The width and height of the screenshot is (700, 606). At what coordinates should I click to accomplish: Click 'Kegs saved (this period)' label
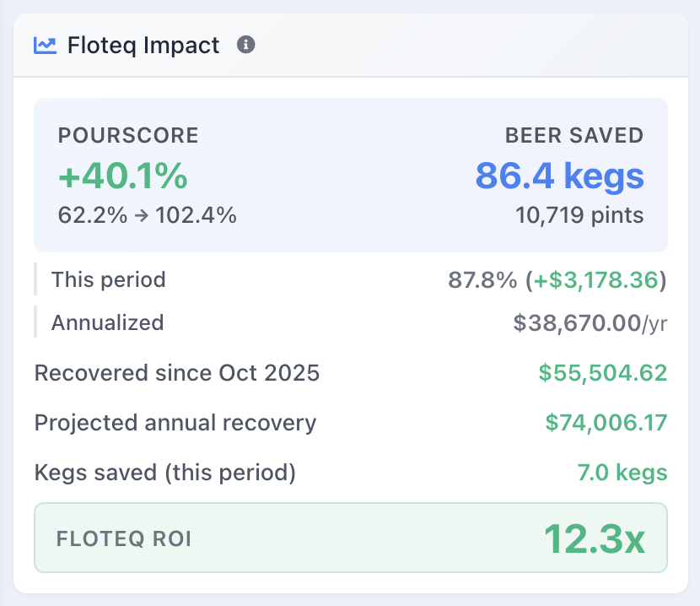tap(165, 473)
